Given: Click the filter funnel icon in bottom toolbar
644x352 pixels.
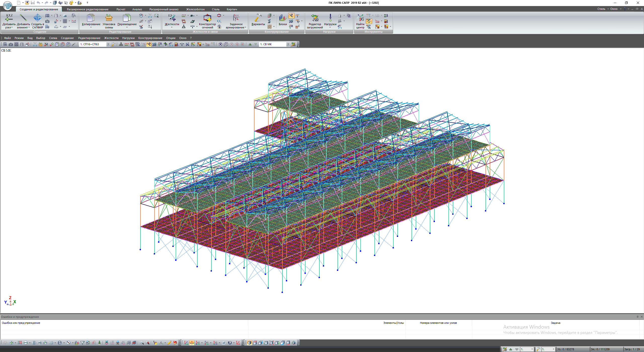Looking at the screenshot, I should click(x=82, y=343).
